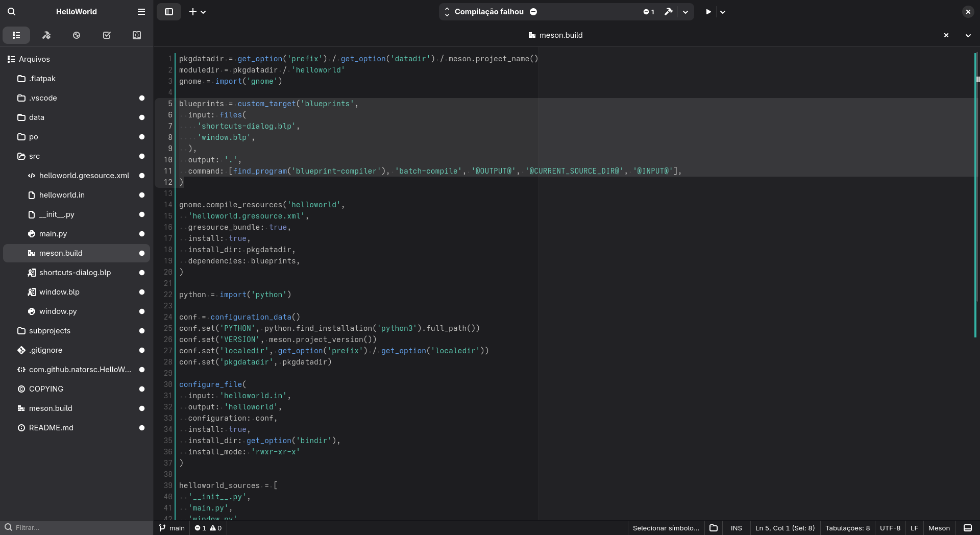This screenshot has width=980, height=535.
Task: Open __init__.py file
Action: coord(77,214)
